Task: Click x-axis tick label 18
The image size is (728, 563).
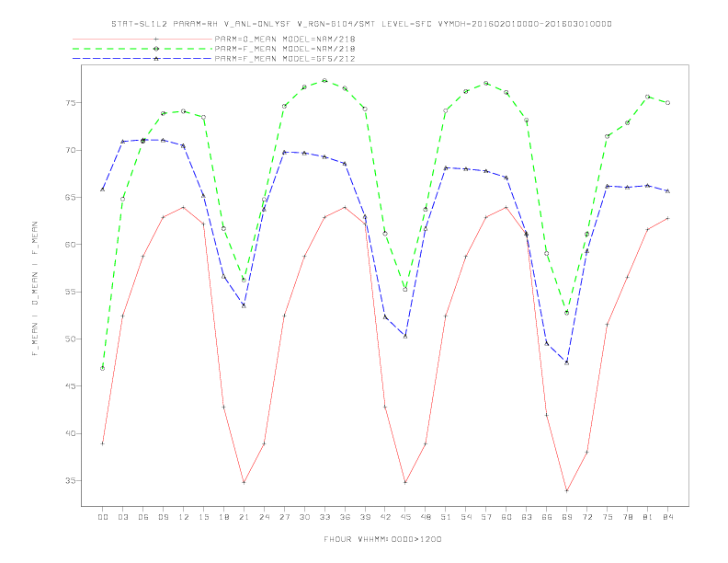Action: [223, 517]
